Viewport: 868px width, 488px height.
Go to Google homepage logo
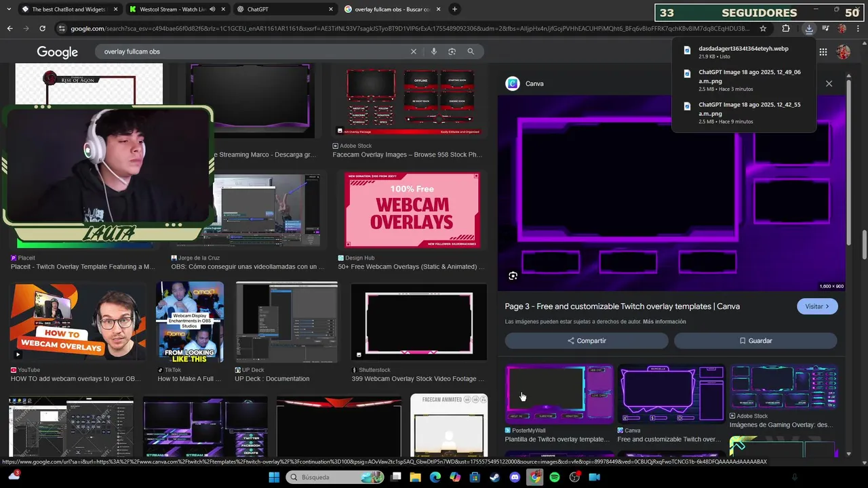coord(57,52)
